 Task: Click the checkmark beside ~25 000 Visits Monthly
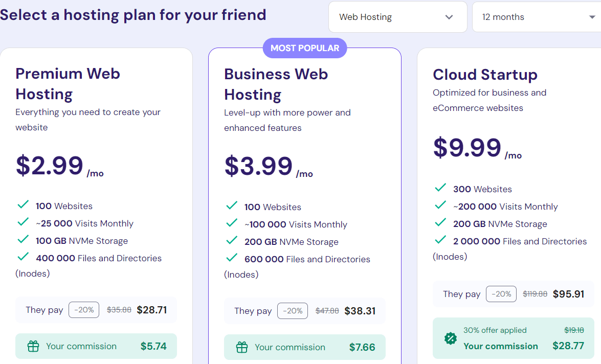[x=23, y=222]
